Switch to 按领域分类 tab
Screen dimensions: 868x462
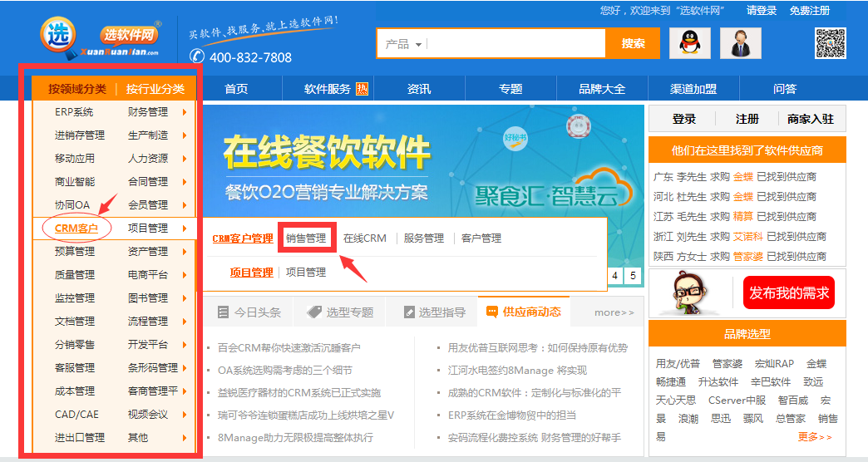point(77,89)
